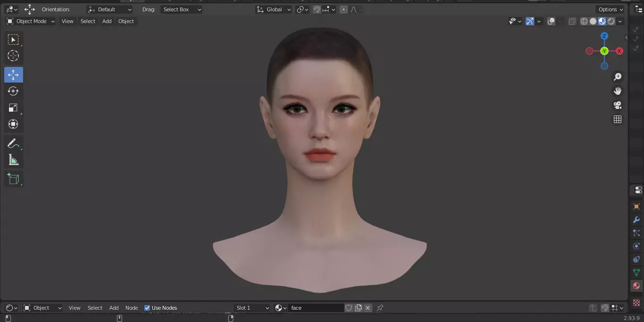Click the green Y axis gizmo
This screenshot has width=644, height=322.
point(604,51)
